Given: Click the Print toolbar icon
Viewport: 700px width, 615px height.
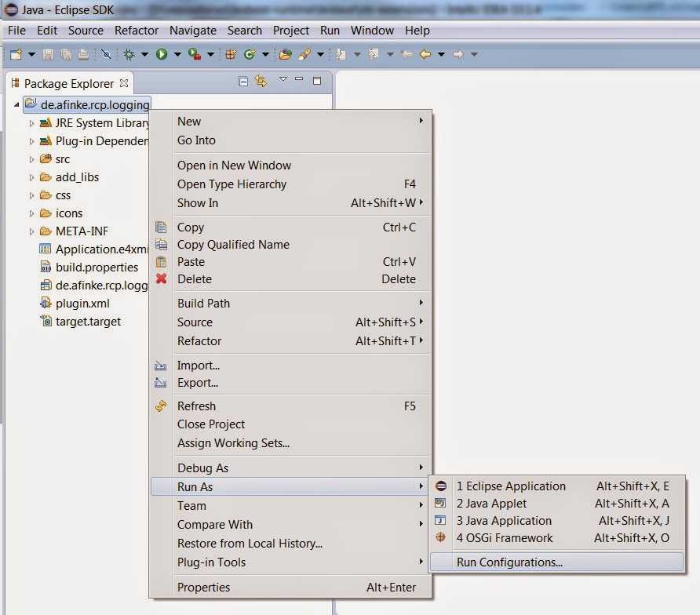Looking at the screenshot, I should point(83,54).
